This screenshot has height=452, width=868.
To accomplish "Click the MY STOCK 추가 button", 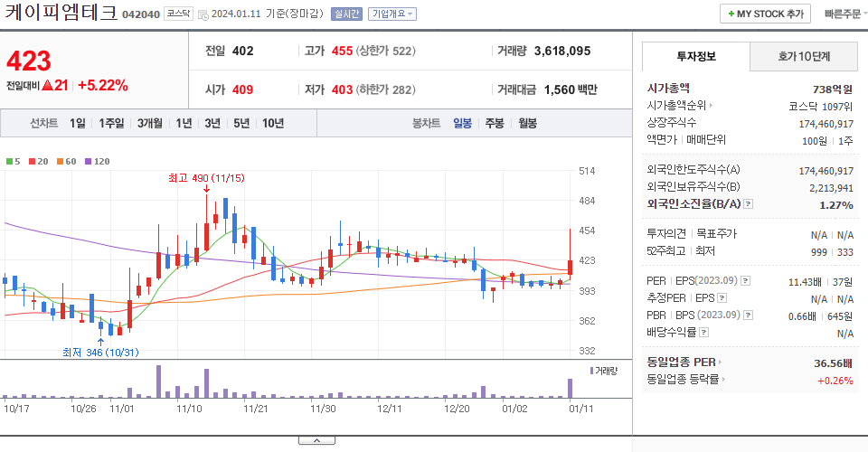I will coord(766,14).
